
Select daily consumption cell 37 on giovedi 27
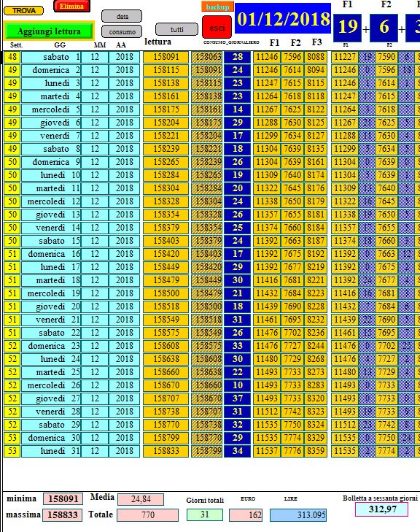click(x=237, y=398)
